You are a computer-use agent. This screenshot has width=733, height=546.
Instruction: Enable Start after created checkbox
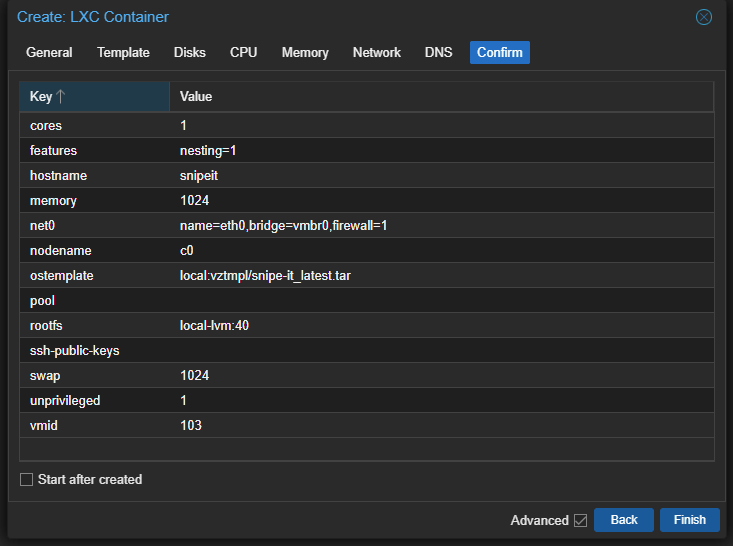27,480
